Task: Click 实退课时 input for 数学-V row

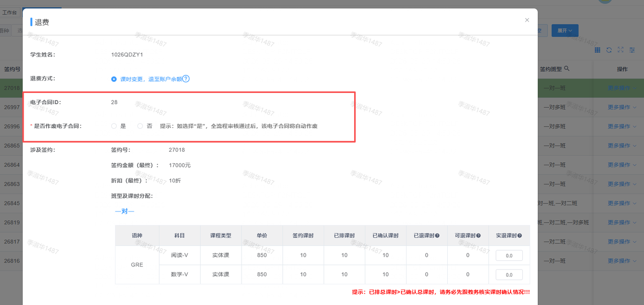Action: click(509, 275)
